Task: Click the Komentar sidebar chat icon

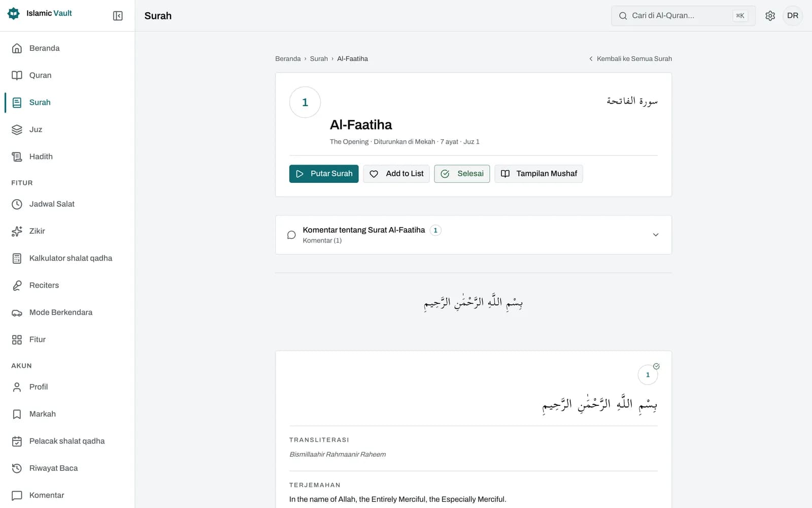Action: 17,495
